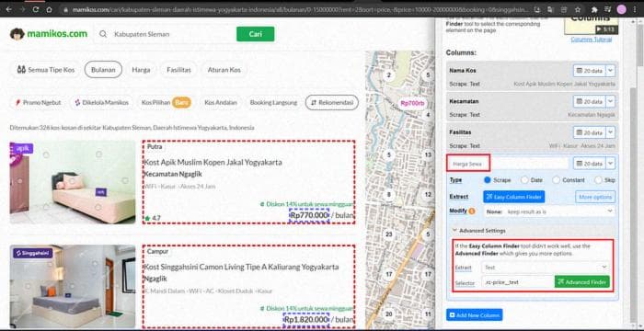Click the green Cari search button
Viewport: 644px width, 331px height.
256,34
